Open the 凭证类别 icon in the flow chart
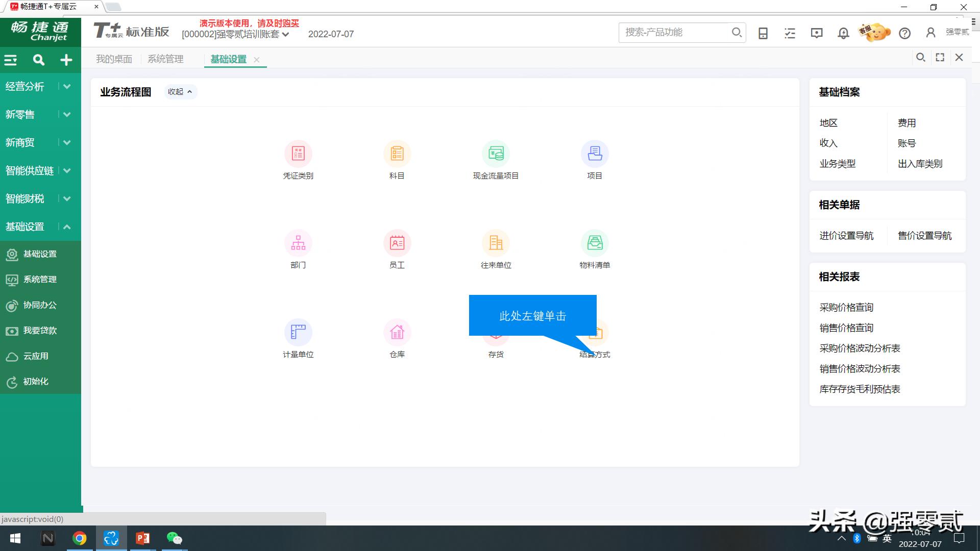The width and height of the screenshot is (980, 551). tap(298, 154)
